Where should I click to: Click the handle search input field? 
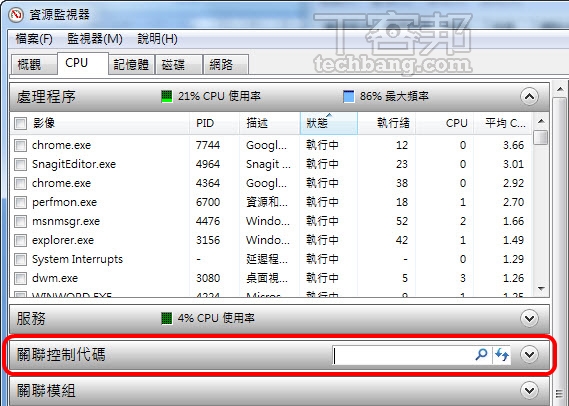403,355
